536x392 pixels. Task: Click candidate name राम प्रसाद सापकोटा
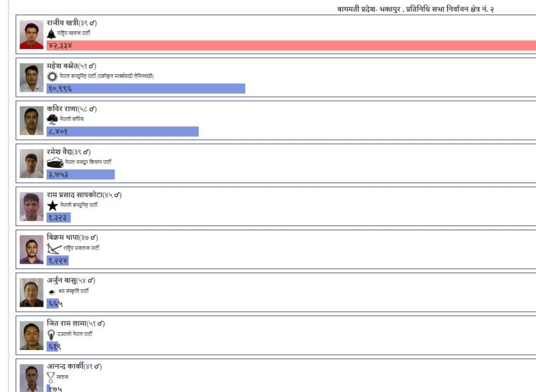coord(78,195)
